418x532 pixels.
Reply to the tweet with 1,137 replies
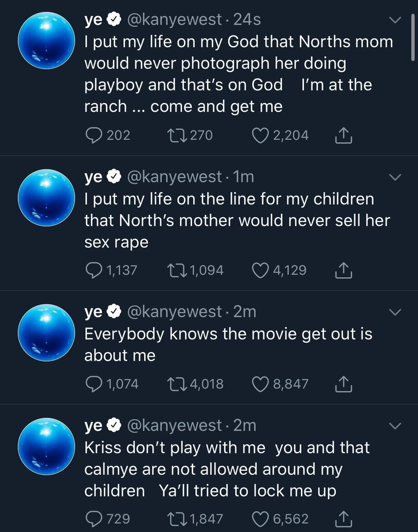pyautogui.click(x=95, y=270)
